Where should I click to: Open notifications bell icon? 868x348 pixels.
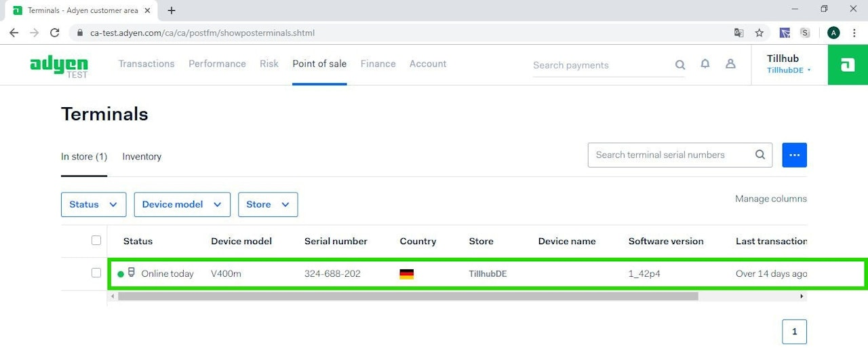tap(705, 64)
